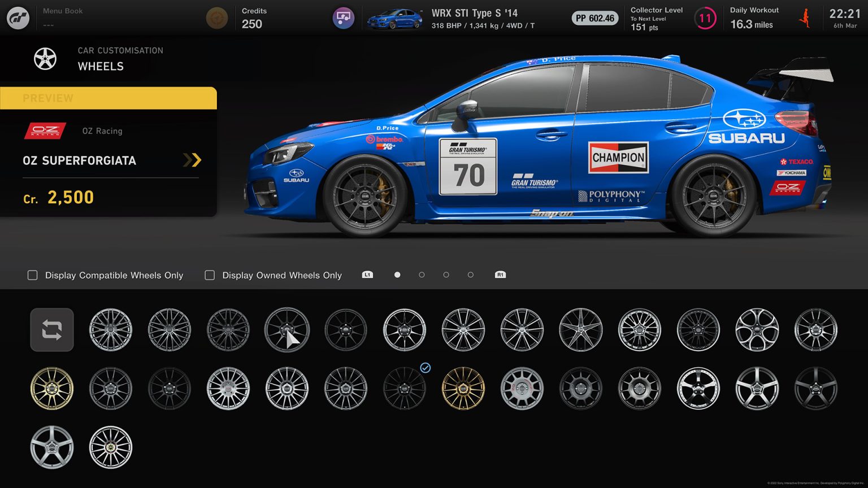Select the wheel under the mouse cursor

(287, 330)
